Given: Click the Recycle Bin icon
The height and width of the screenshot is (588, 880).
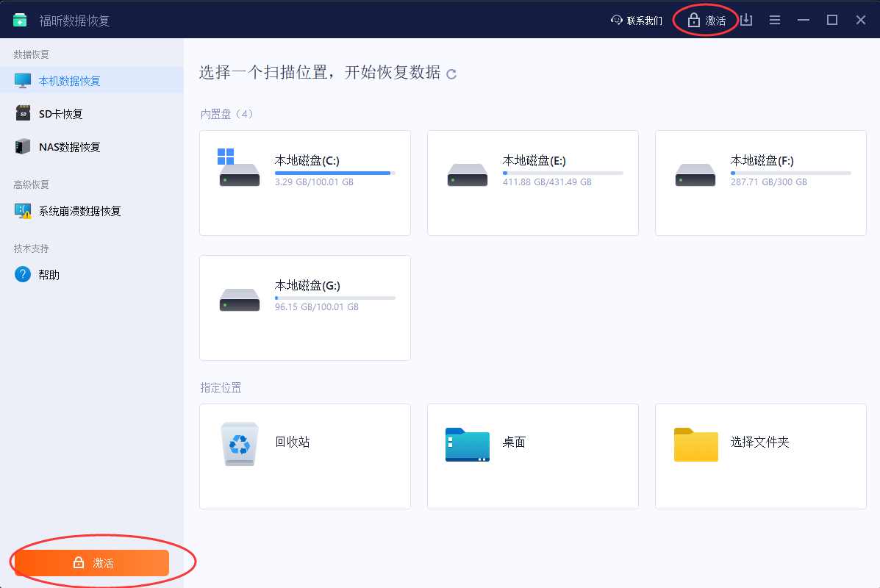Looking at the screenshot, I should tap(240, 444).
